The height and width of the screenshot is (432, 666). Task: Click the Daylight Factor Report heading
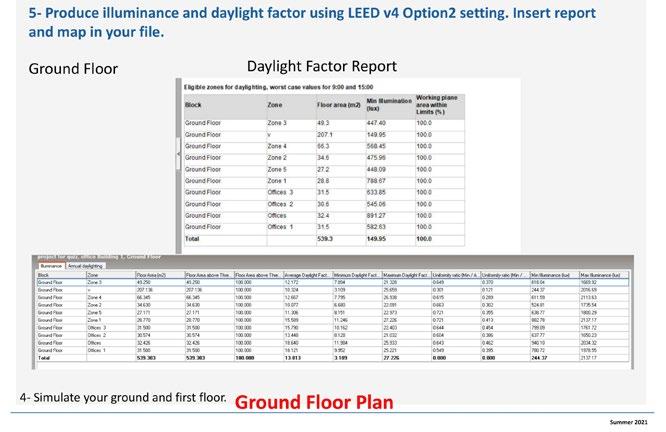coord(322,67)
